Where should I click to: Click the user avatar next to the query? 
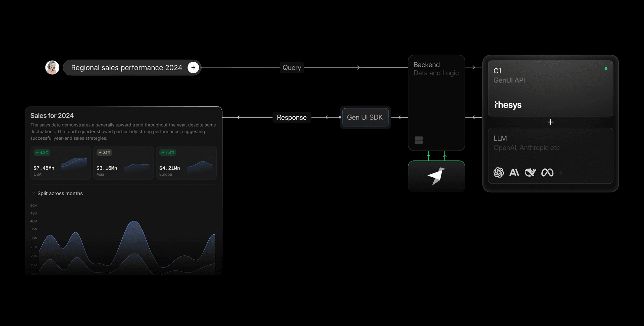pos(52,67)
